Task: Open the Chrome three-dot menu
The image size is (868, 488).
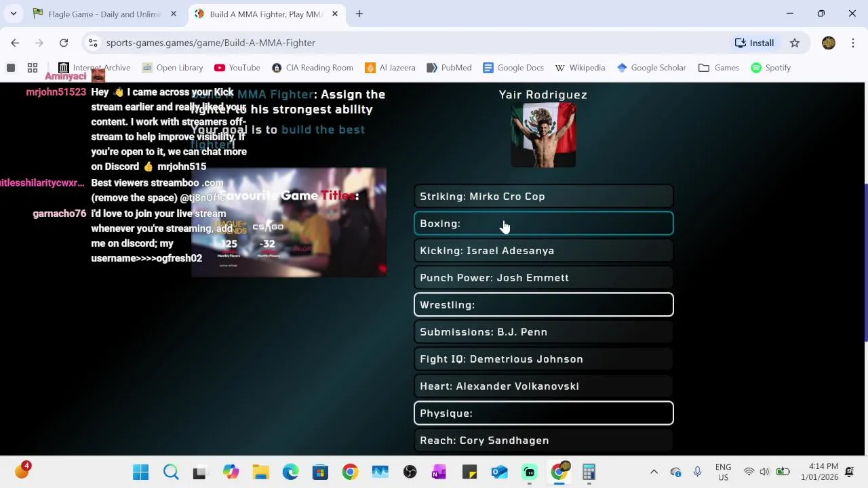Action: (853, 43)
